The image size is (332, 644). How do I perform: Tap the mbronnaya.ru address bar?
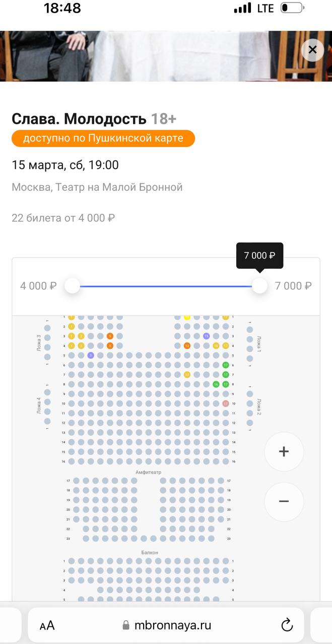pyautogui.click(x=166, y=625)
